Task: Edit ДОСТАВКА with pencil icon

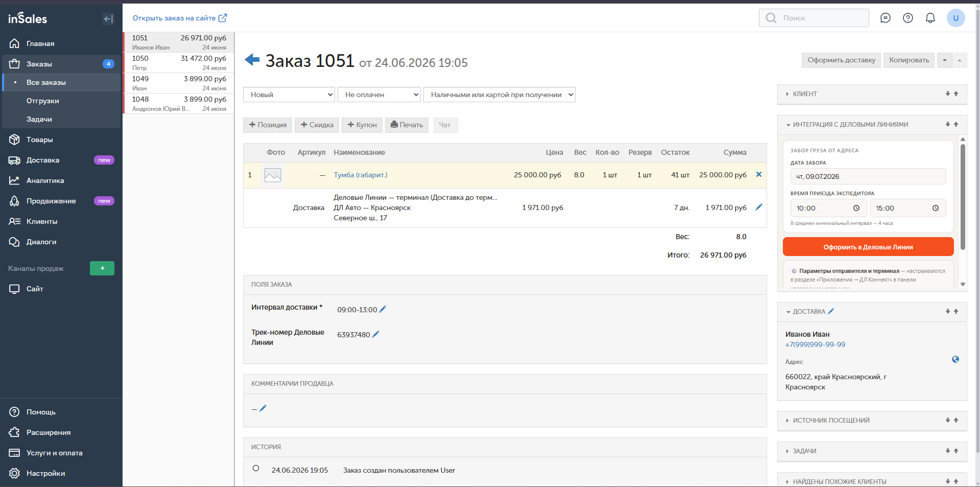Action: coord(831,311)
